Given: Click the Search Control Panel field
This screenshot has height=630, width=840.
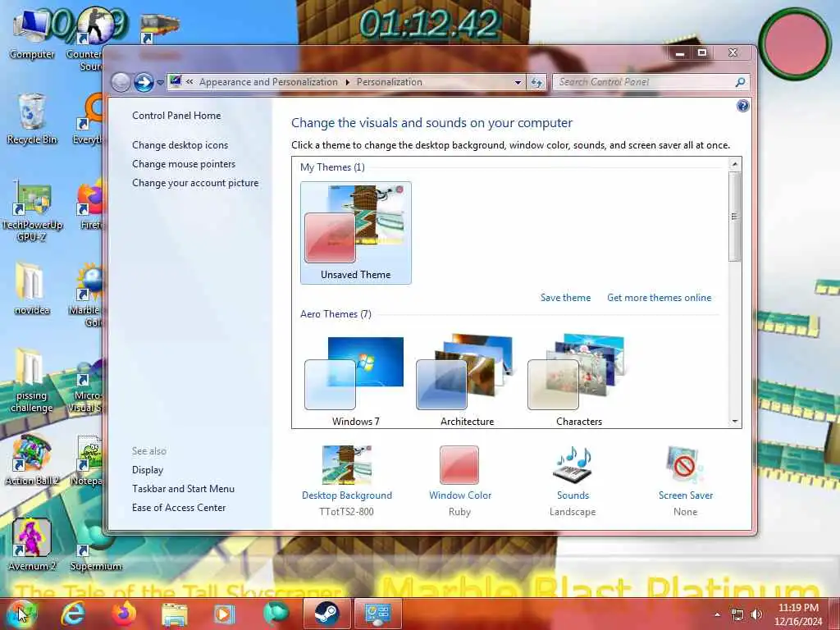Looking at the screenshot, I should (644, 82).
